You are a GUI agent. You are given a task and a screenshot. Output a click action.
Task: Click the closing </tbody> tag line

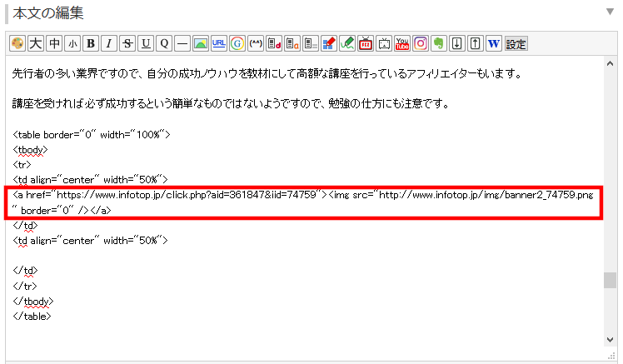point(33,302)
